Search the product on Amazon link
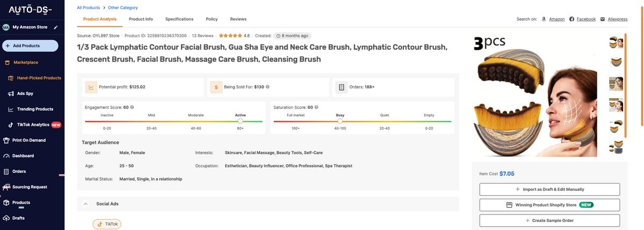 557,19
